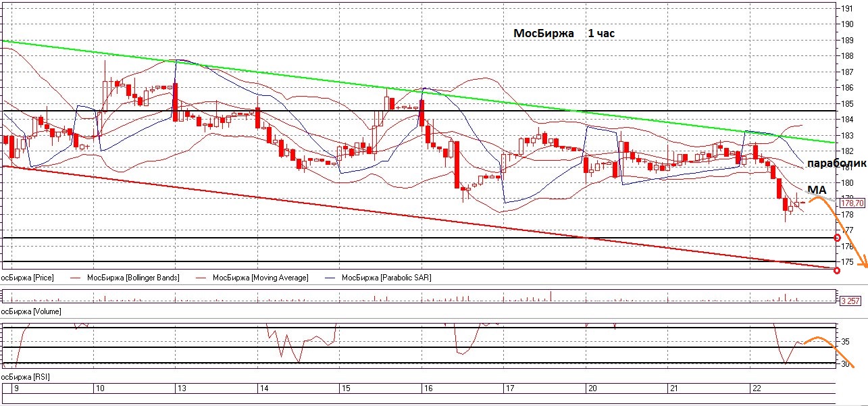Click the [Price] legend label
This screenshot has width=868, height=406.
click(x=26, y=278)
